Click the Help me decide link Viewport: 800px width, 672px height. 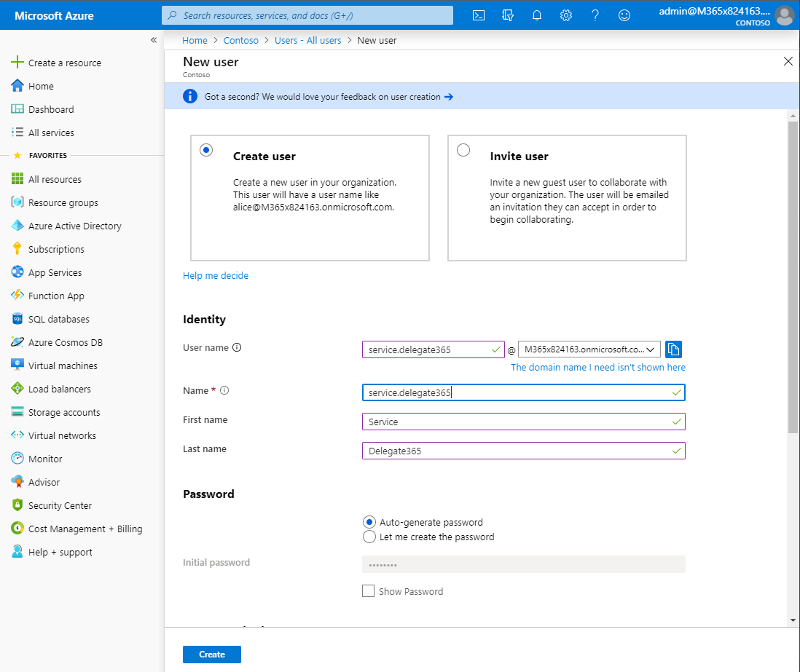pyautogui.click(x=216, y=276)
